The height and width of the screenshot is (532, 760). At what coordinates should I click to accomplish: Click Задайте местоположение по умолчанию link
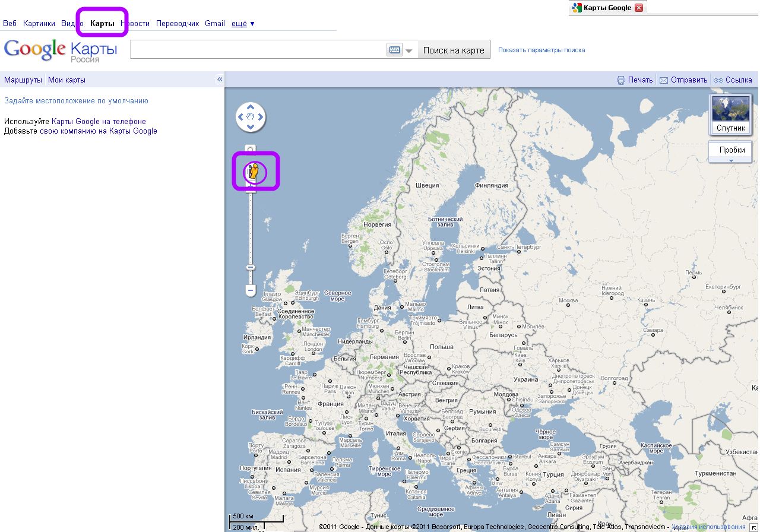coord(76,101)
